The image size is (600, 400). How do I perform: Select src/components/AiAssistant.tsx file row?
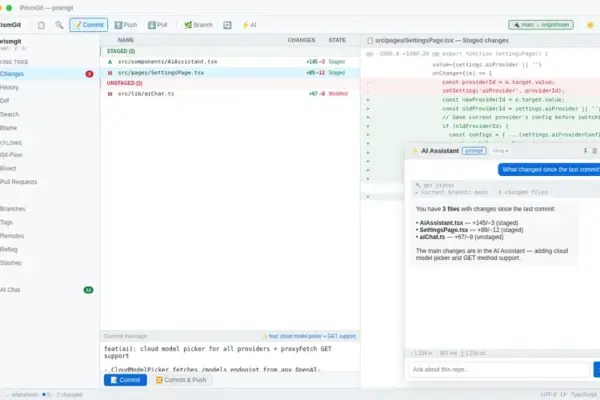(x=230, y=62)
